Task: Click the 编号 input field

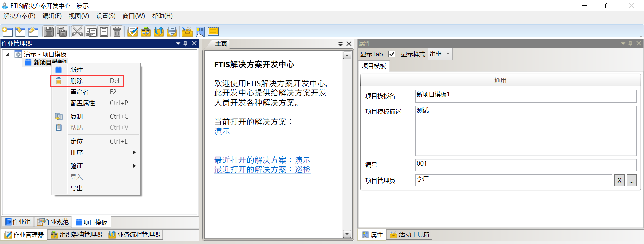Action: tap(525, 165)
